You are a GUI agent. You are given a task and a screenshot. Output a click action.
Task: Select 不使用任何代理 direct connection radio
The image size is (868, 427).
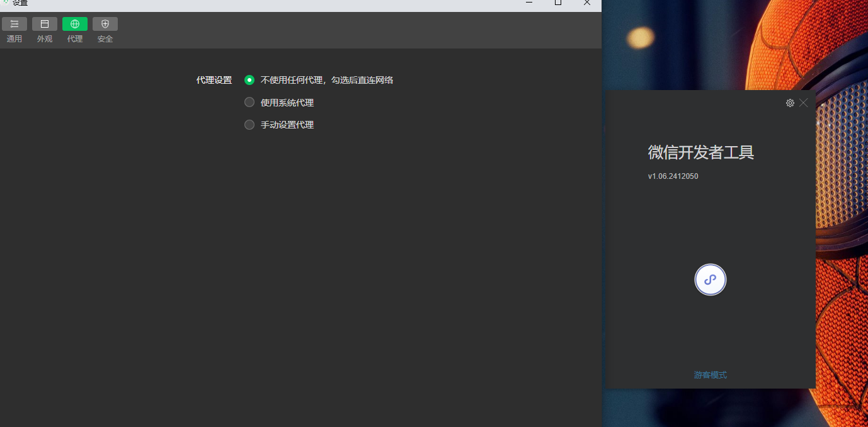(x=249, y=80)
